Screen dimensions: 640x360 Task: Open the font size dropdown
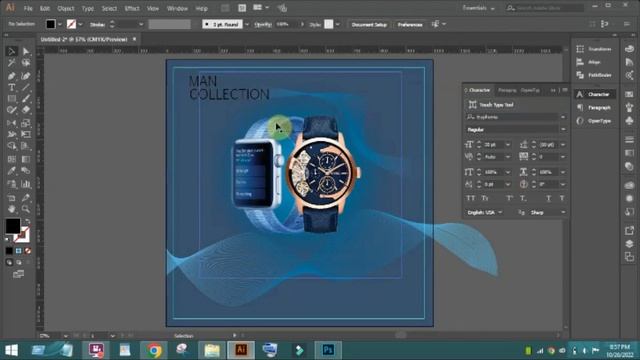[508, 144]
